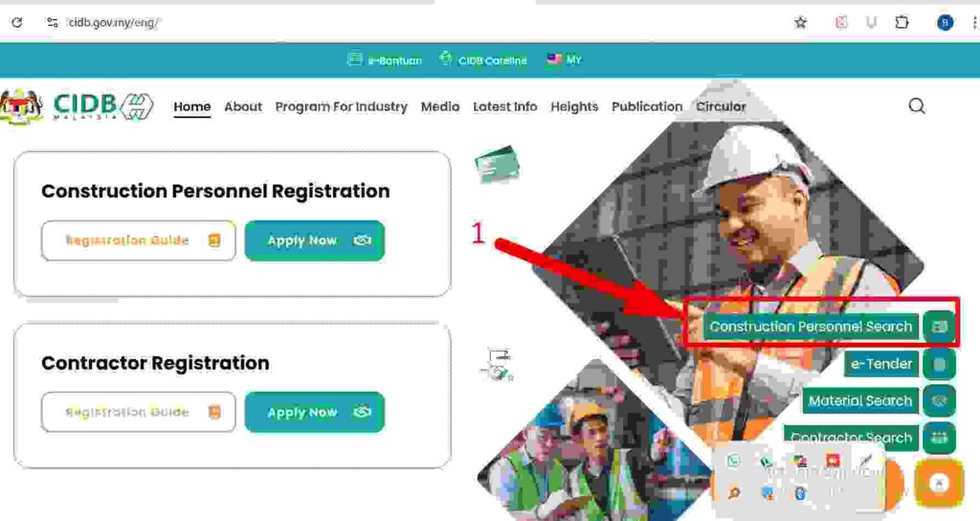980x521 pixels.
Task: Expand the Latest Info menu
Action: (505, 107)
